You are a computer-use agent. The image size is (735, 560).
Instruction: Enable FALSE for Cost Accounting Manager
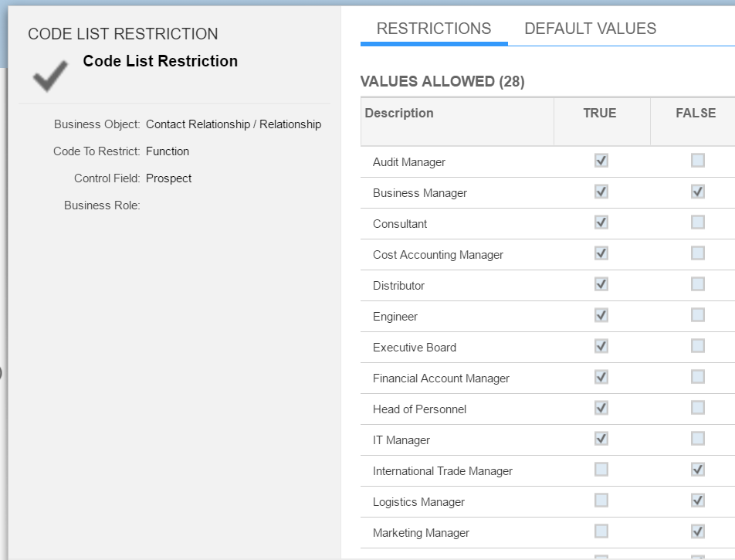point(697,253)
